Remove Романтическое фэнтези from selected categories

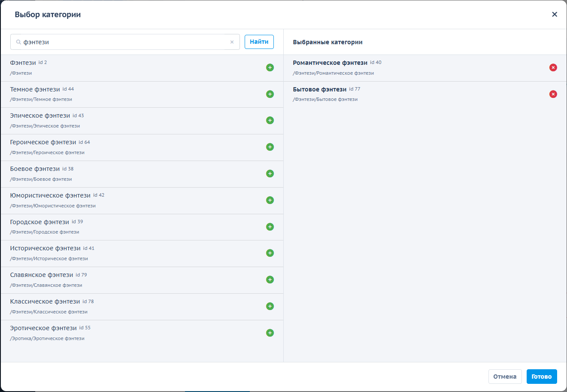point(553,67)
